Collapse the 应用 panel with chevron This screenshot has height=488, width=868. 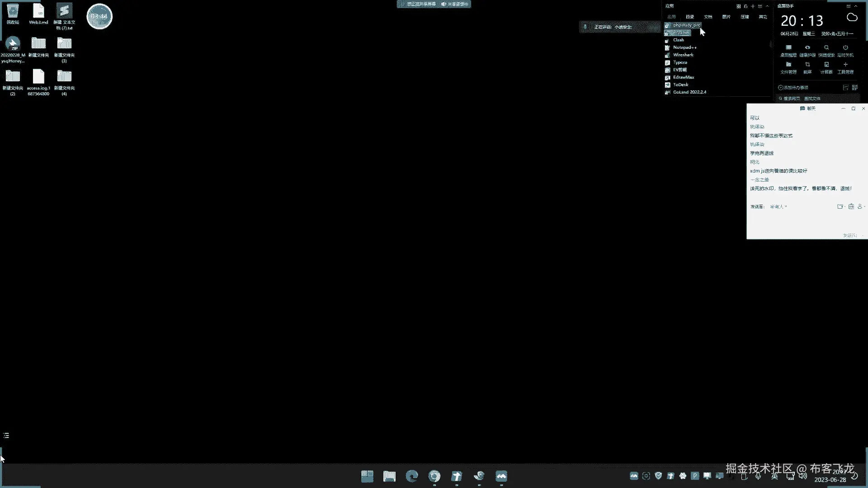tap(767, 6)
